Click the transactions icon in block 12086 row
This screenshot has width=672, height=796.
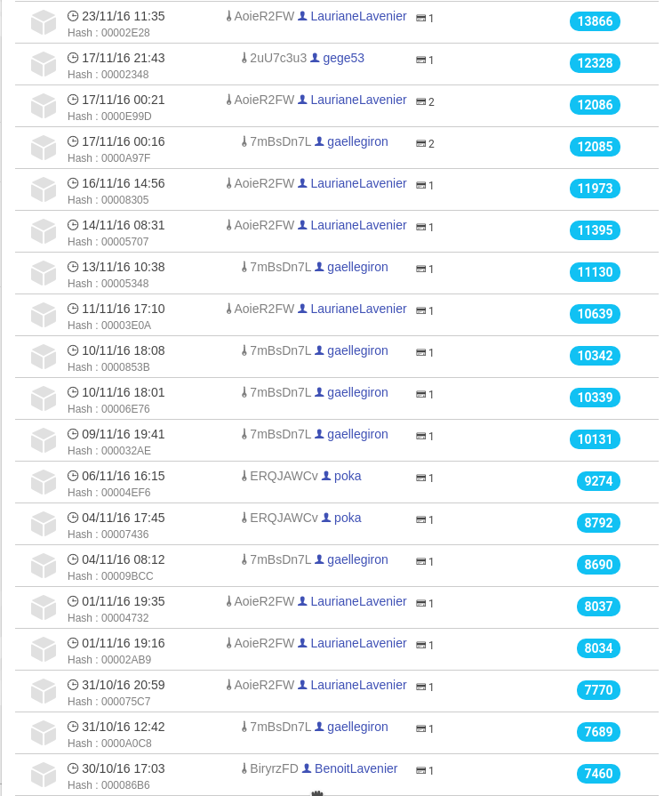point(420,102)
